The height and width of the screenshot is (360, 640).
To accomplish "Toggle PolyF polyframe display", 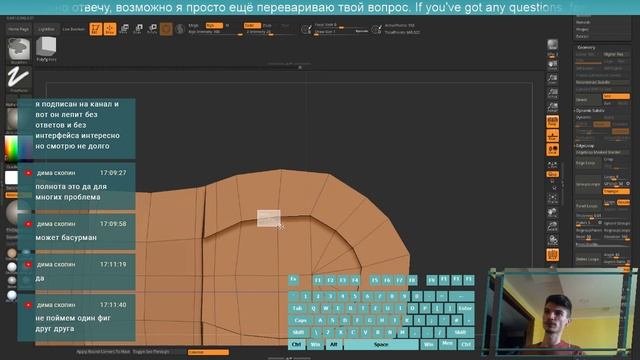I will pyautogui.click(x=553, y=255).
